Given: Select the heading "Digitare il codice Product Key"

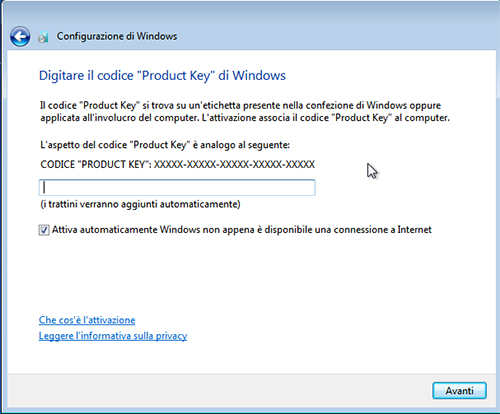Looking at the screenshot, I should pos(162,76).
